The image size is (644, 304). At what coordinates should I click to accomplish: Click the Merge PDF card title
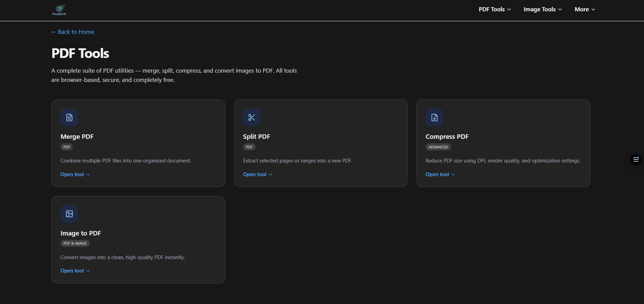[77, 136]
